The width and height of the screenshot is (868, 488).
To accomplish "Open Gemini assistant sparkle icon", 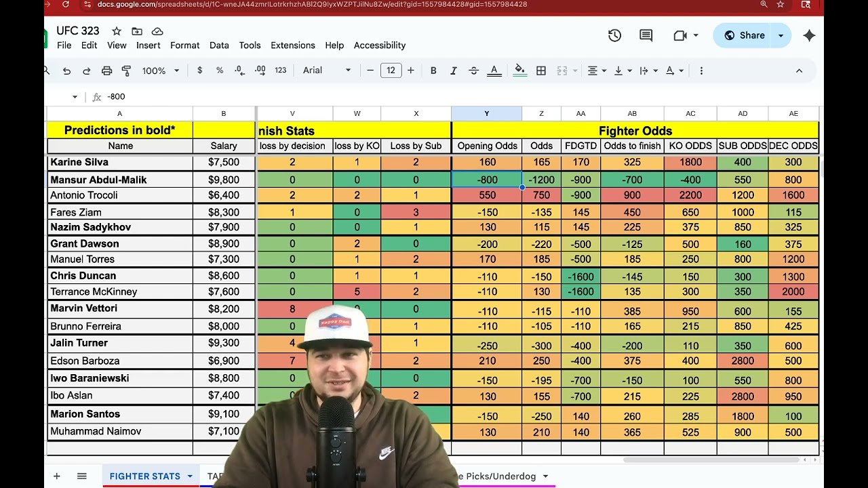I will [x=809, y=35].
